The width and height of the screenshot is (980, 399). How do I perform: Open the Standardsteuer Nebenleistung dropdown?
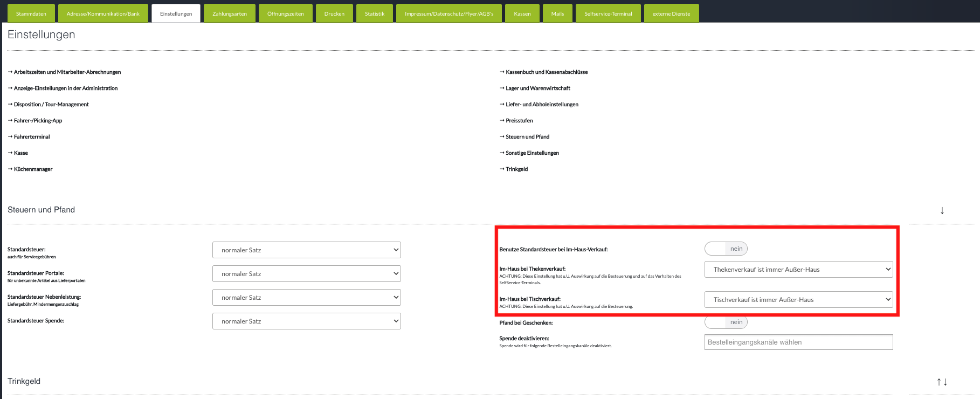click(306, 298)
